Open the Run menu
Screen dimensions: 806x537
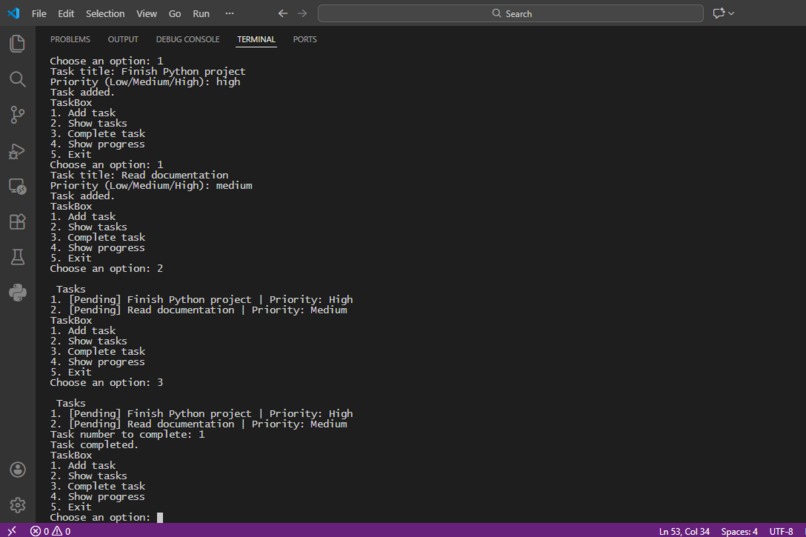pyautogui.click(x=201, y=14)
